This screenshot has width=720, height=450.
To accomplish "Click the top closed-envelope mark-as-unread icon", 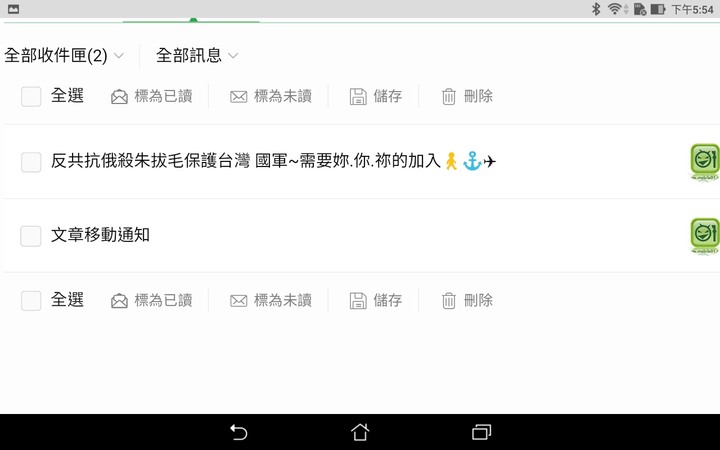I will 239,97.
